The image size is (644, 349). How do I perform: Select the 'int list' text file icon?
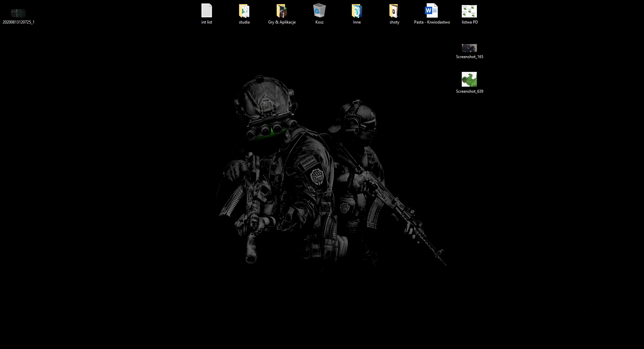[207, 11]
